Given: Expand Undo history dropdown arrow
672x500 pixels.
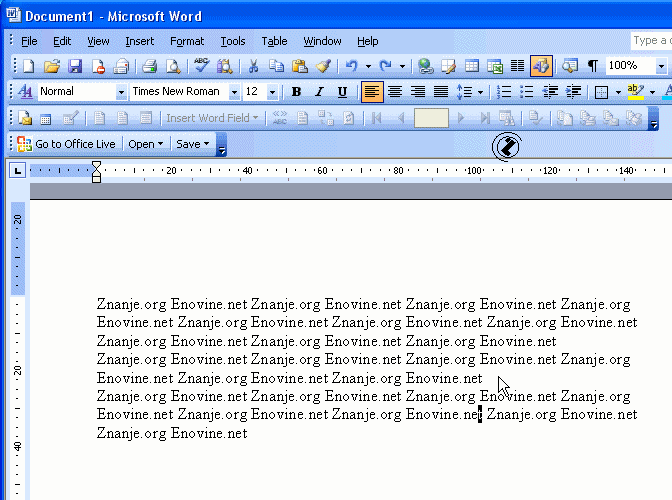Looking at the screenshot, I should click(368, 66).
